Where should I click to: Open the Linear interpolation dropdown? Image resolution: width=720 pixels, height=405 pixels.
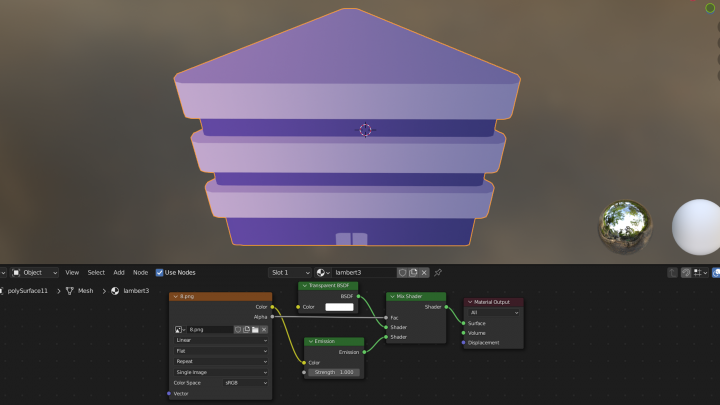(221, 340)
